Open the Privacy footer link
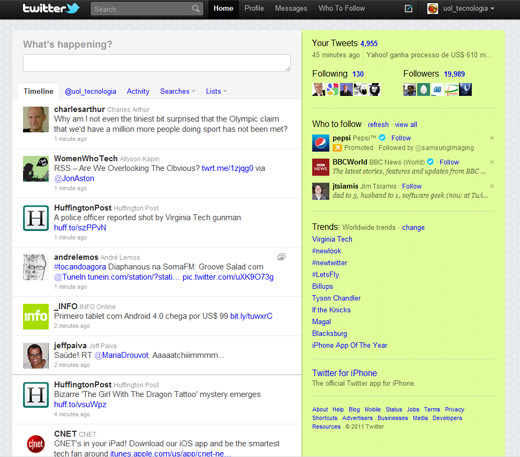This screenshot has width=520, height=457. [454, 410]
